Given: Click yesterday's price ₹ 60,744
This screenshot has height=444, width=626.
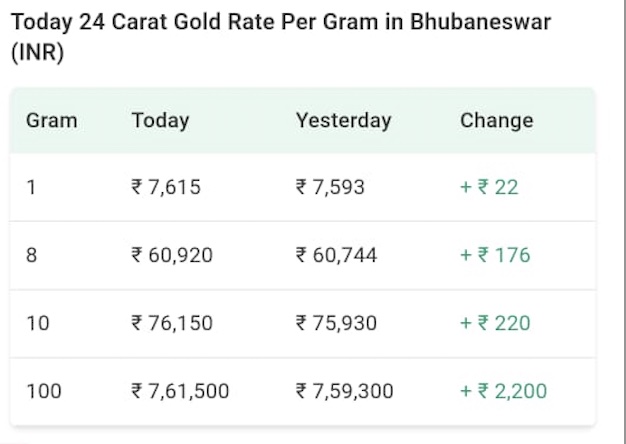Looking at the screenshot, I should 336,255.
